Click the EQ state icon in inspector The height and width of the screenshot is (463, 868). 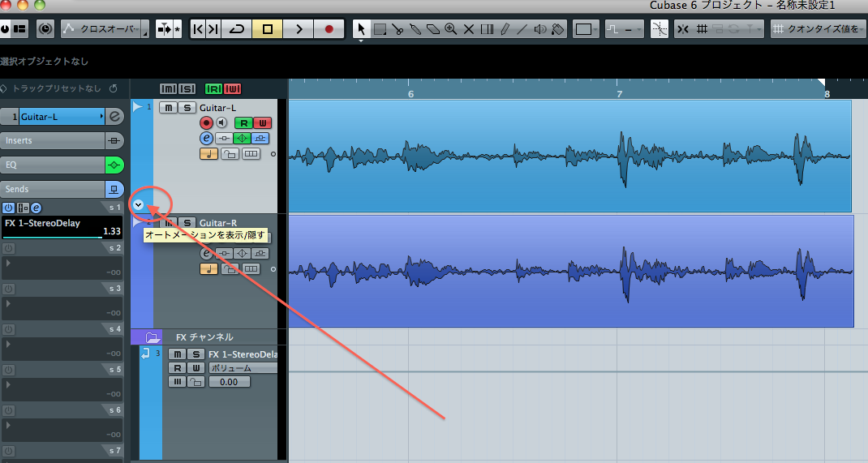tap(115, 165)
